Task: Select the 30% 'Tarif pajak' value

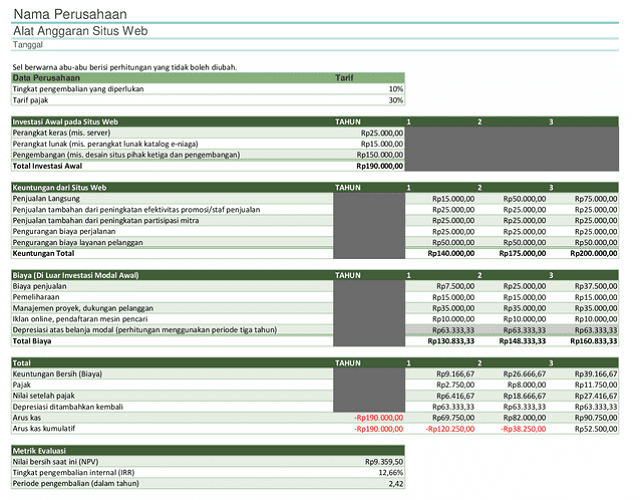Action: (396, 100)
